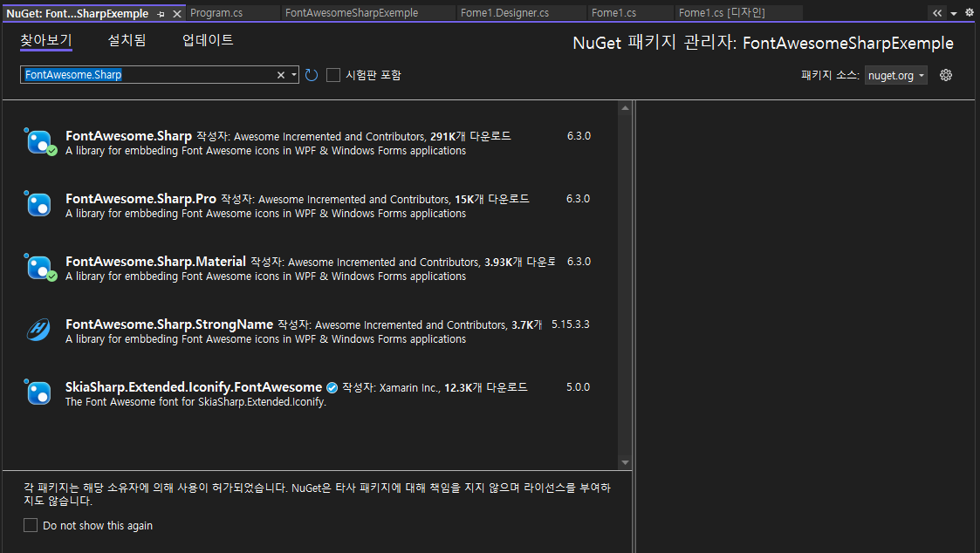Switch to the 찾아보기 (Browse) tab

point(46,40)
